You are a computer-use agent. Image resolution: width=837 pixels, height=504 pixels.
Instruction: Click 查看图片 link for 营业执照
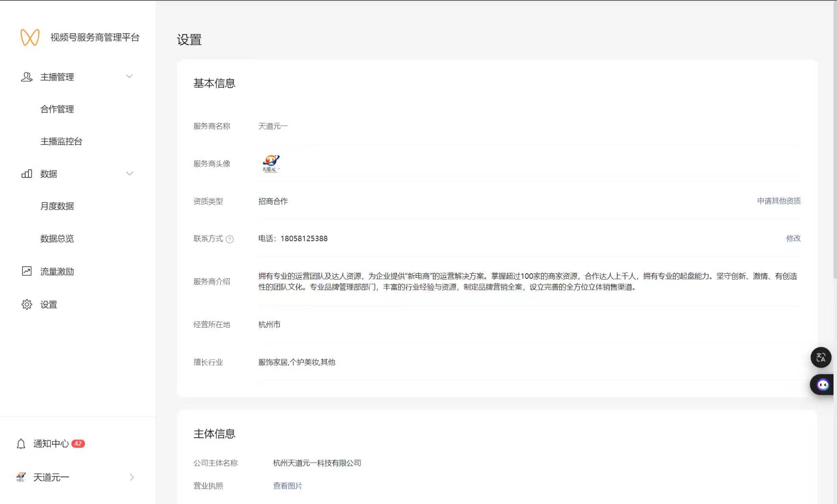coord(288,486)
